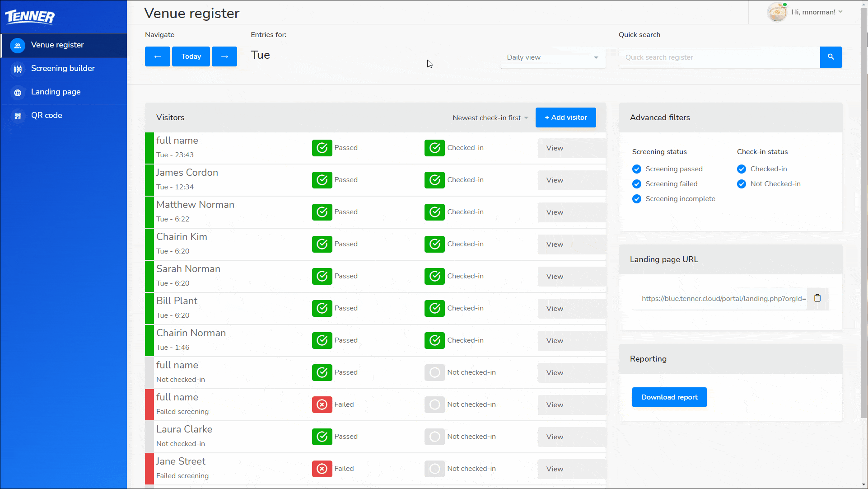The image size is (868, 489).
Task: Click the next day arrow button
Action: (224, 56)
